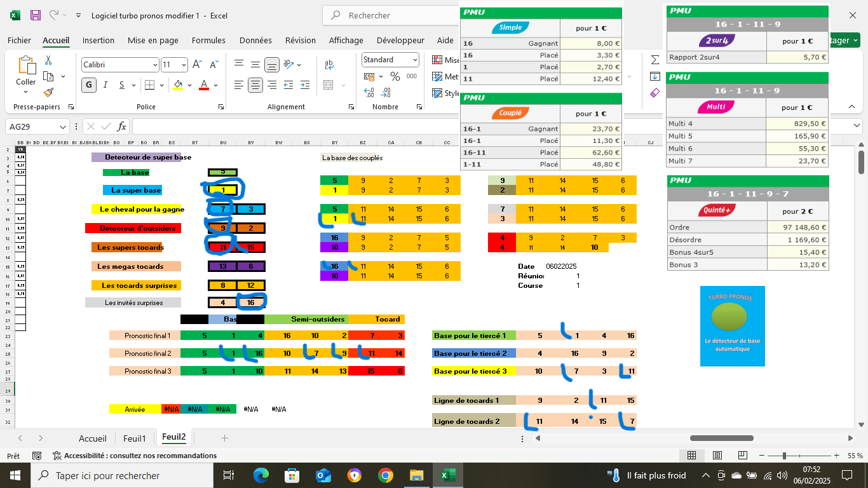Toggle bold formatting G
868x488 pixels.
88,85
